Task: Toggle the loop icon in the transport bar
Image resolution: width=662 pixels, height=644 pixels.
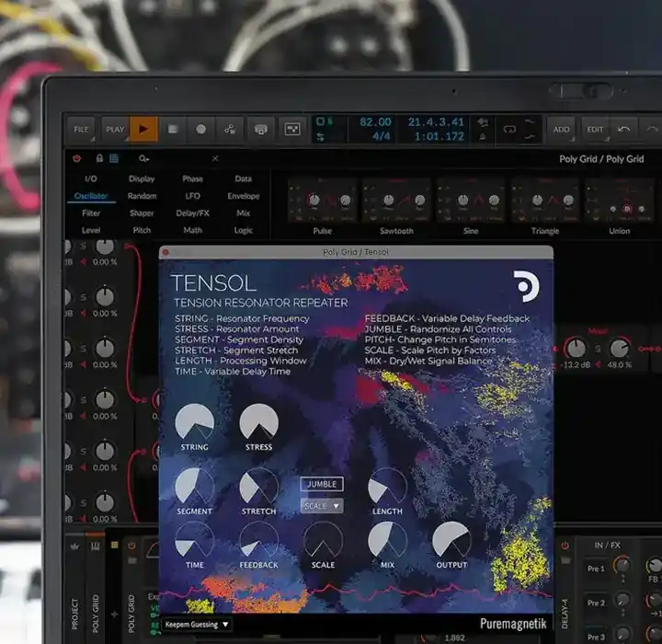Action: 509,130
